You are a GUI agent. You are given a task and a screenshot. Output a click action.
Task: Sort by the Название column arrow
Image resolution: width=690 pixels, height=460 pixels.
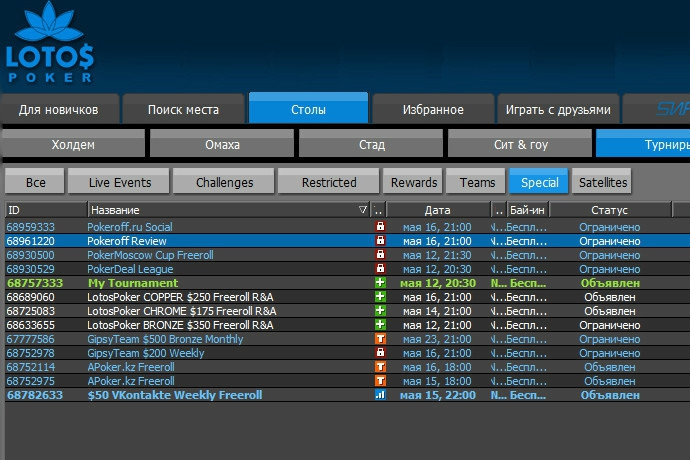click(363, 210)
